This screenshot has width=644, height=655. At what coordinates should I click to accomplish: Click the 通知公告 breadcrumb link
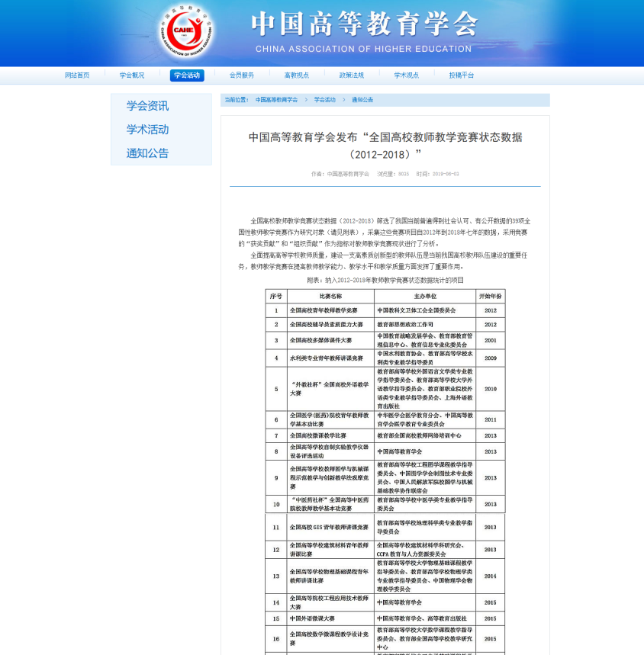(362, 100)
